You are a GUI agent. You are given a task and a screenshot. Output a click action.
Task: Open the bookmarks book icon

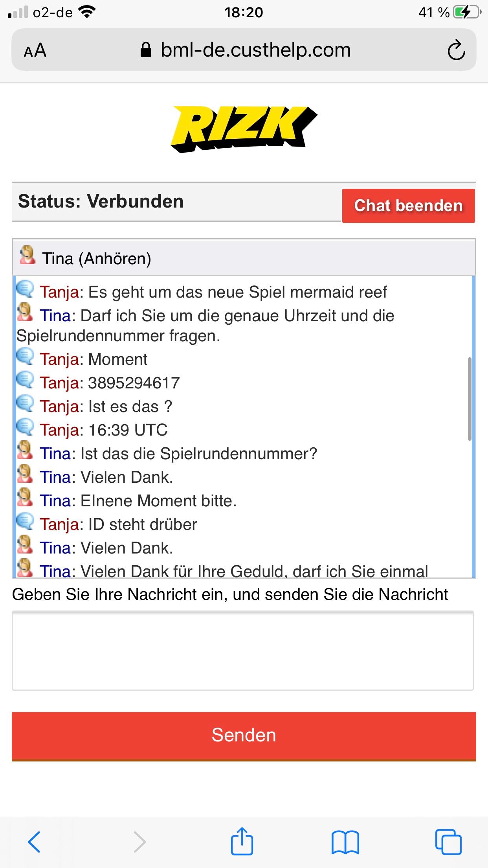point(345,842)
